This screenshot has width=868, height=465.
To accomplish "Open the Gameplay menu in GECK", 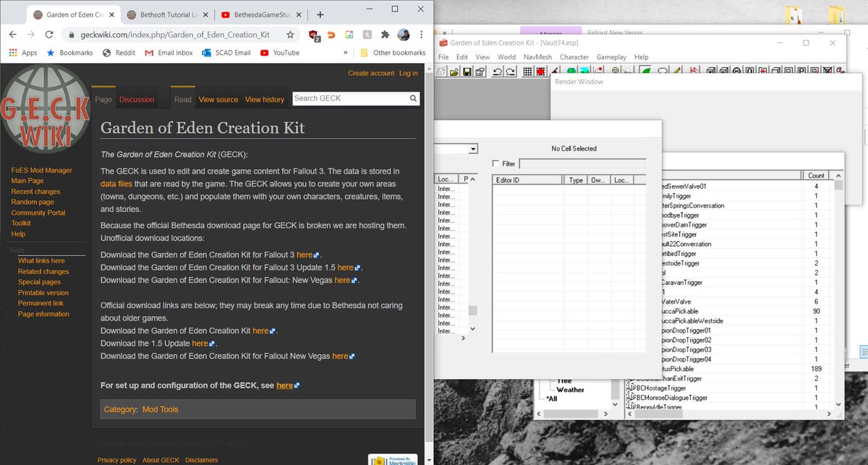I will point(612,57).
